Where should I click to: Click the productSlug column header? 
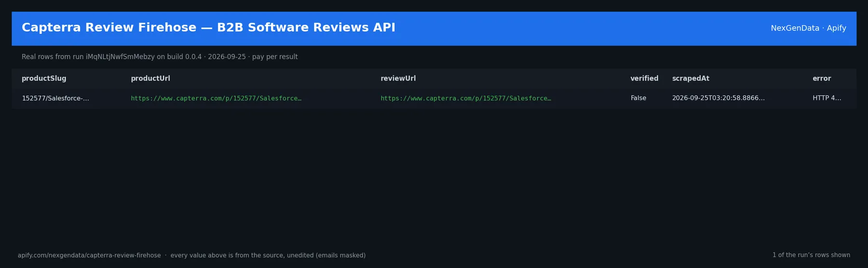coord(44,79)
